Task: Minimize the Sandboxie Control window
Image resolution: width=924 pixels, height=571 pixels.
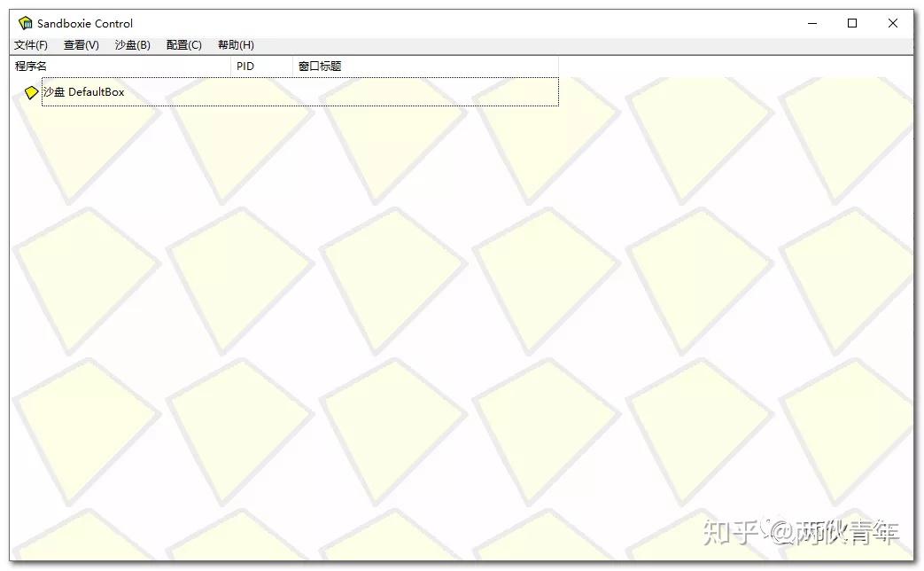Action: [x=811, y=23]
